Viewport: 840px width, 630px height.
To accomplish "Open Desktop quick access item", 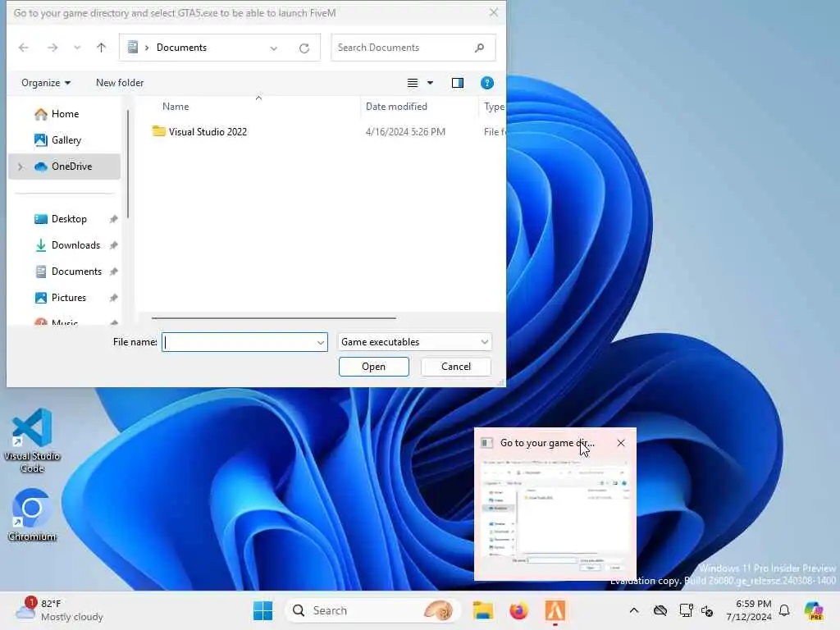I will pos(69,219).
